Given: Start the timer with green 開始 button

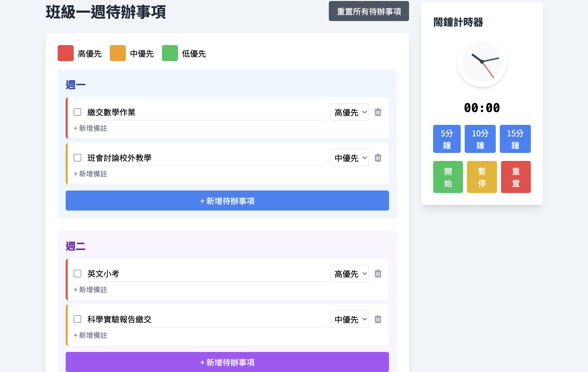Looking at the screenshot, I should pyautogui.click(x=448, y=177).
